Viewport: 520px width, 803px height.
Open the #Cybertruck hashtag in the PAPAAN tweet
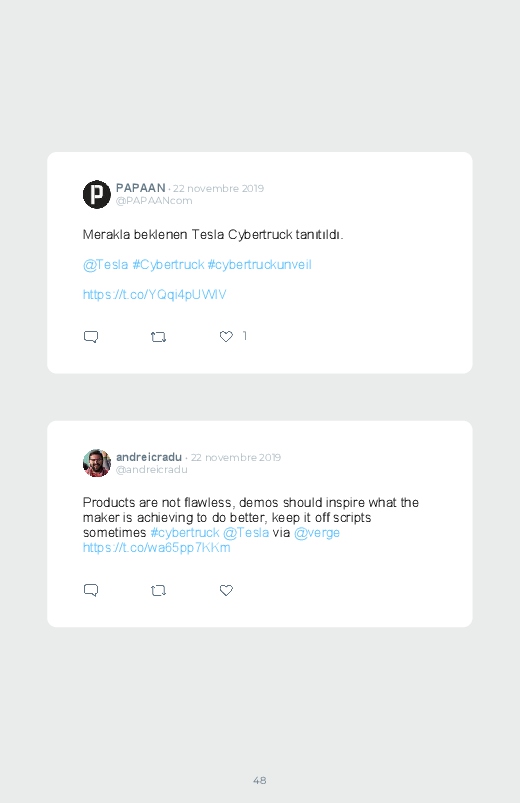(168, 265)
